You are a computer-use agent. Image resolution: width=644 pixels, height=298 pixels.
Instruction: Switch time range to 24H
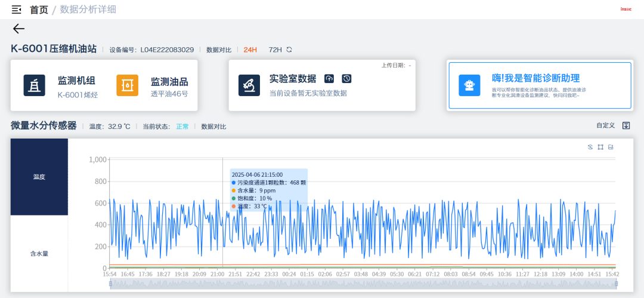(250, 50)
